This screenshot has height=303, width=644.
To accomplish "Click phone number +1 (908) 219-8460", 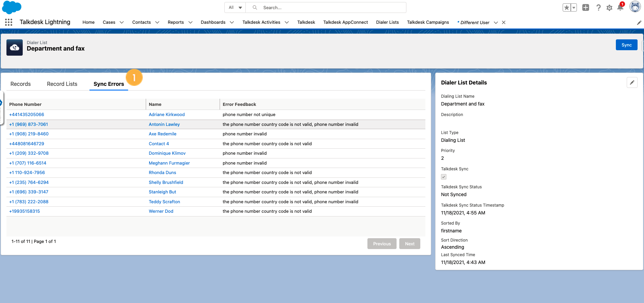I will [29, 134].
